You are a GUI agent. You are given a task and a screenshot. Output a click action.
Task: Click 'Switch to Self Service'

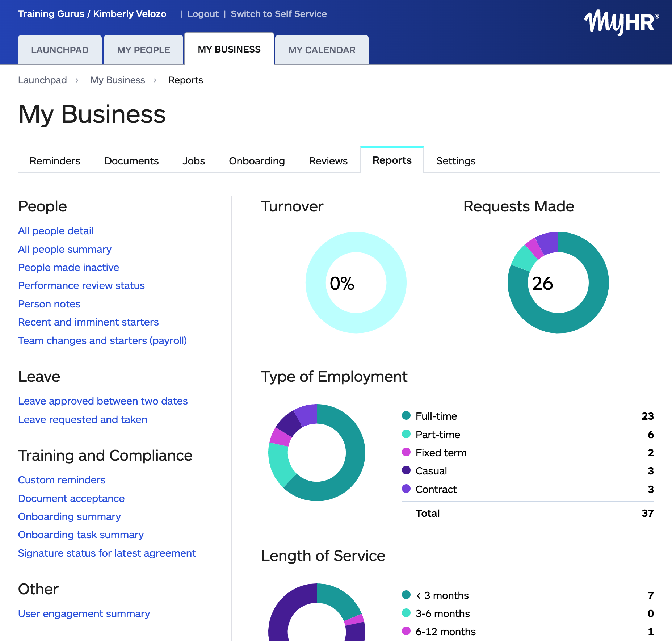click(x=279, y=14)
